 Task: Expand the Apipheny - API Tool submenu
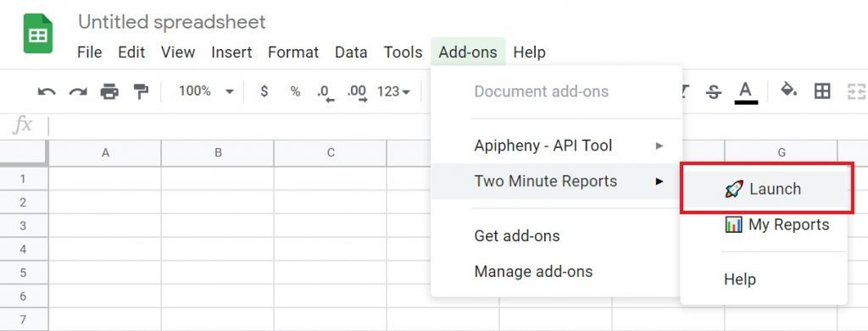coord(569,146)
